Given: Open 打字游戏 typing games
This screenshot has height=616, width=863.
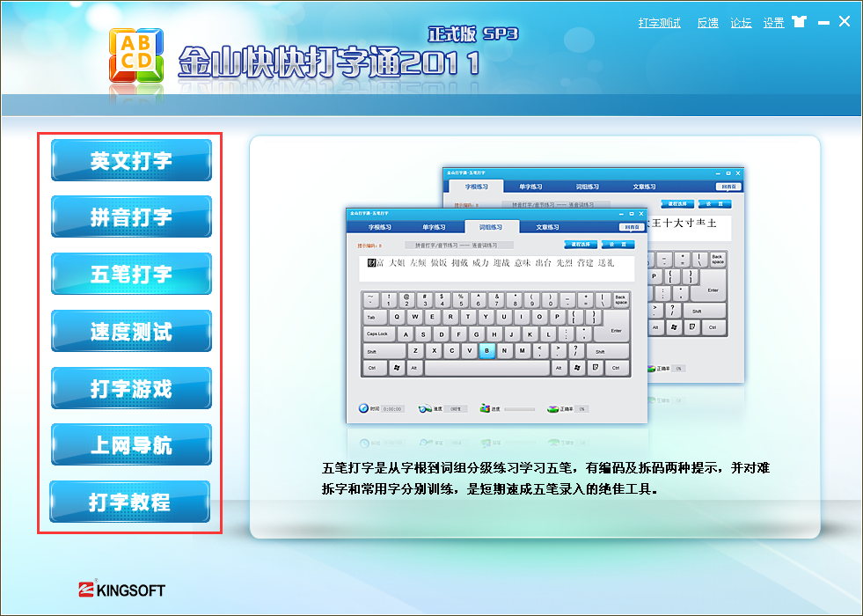Looking at the screenshot, I should pos(132,388).
